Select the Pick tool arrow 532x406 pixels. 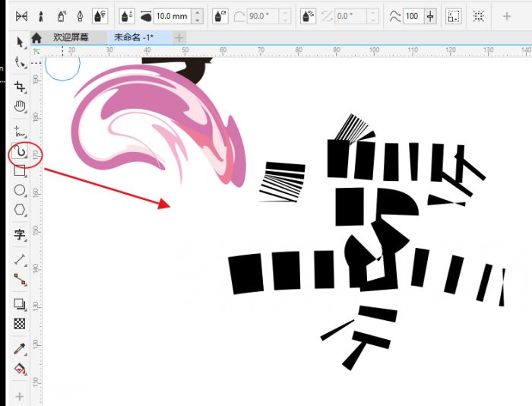point(20,43)
